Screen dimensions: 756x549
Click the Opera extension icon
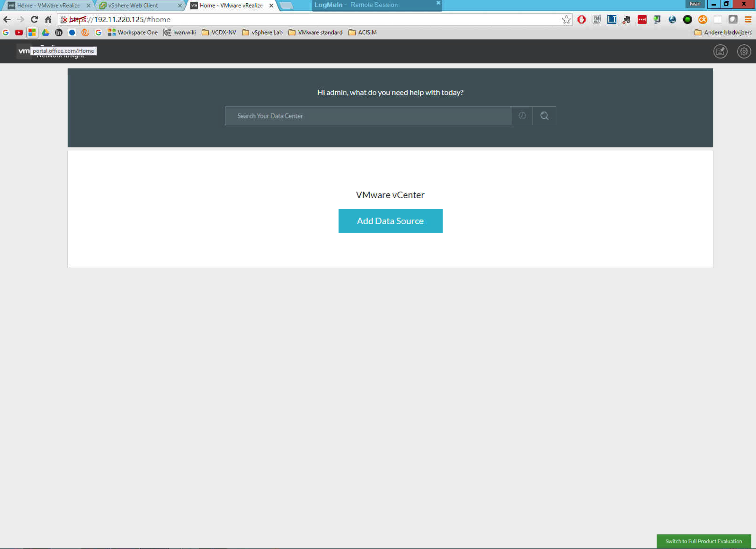[x=581, y=20]
